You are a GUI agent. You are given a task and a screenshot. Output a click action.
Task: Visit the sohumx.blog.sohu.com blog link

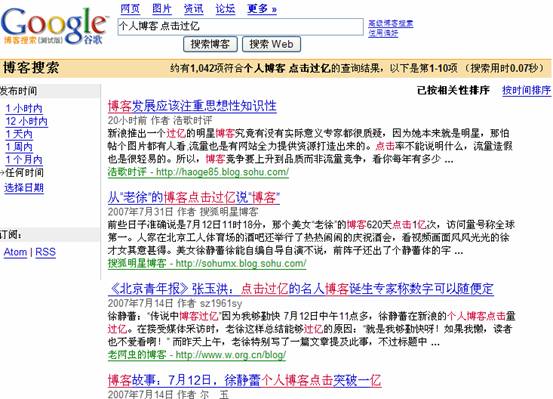click(x=241, y=263)
